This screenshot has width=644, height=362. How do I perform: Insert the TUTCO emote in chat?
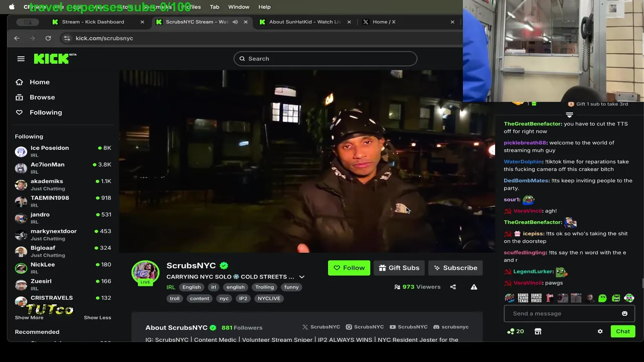click(x=510, y=298)
